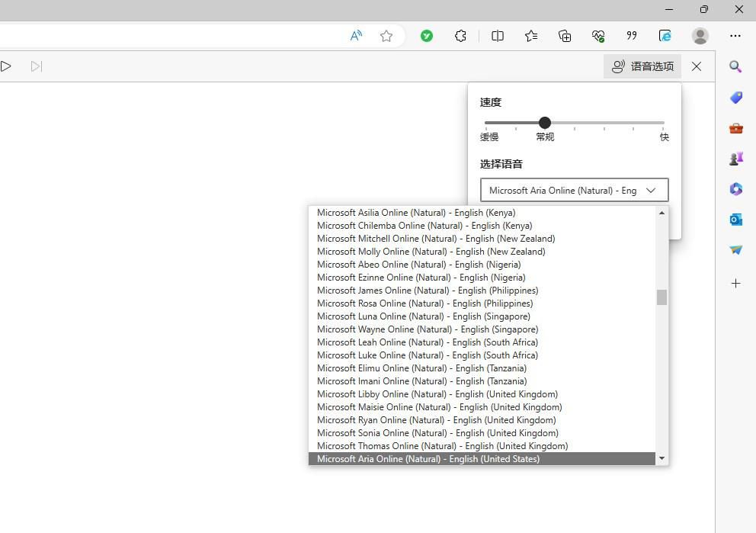This screenshot has width=756, height=533.
Task: Set speed slider to 缓慢 end
Action: pyautogui.click(x=486, y=123)
